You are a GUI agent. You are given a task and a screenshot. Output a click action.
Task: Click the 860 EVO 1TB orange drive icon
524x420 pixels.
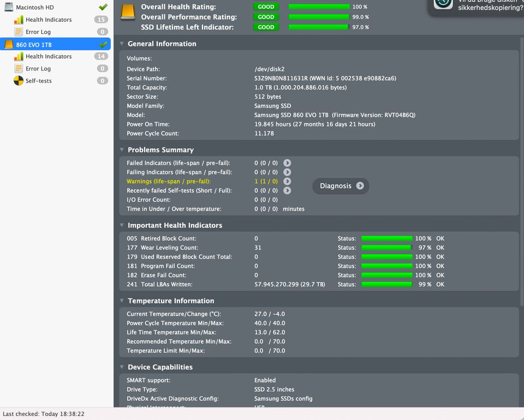tap(9, 44)
